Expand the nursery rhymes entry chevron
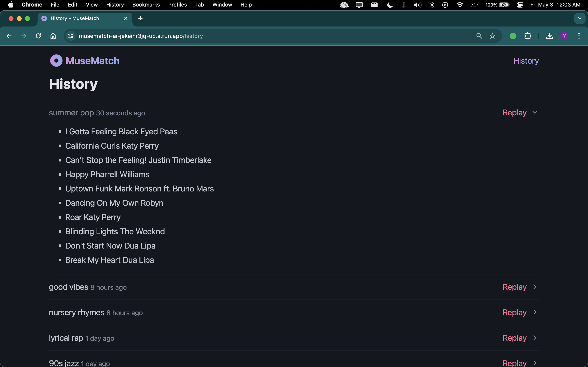This screenshot has width=588, height=367. pos(535,312)
